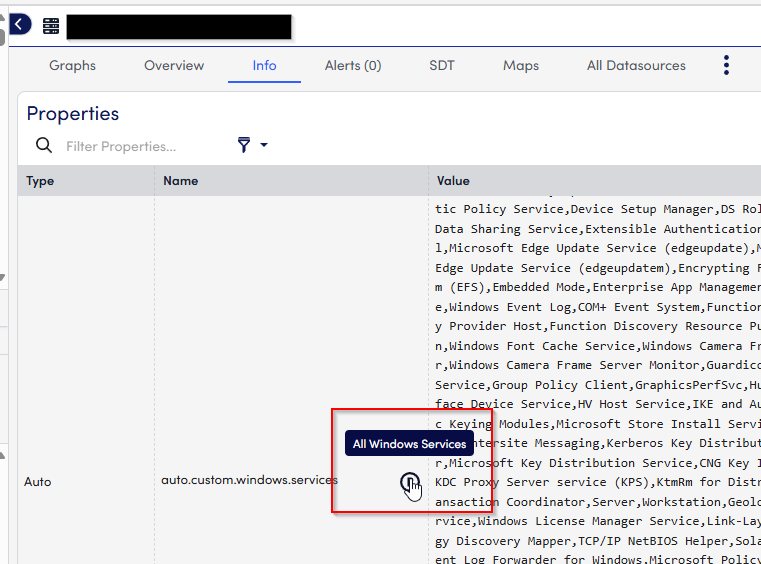Screen dimensions: 761x564
Task: Switch to the Maps tab
Action: [521, 66]
